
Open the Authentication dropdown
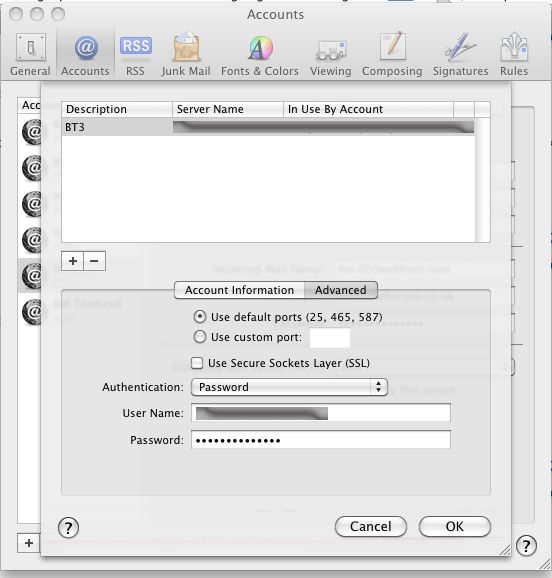tap(289, 387)
